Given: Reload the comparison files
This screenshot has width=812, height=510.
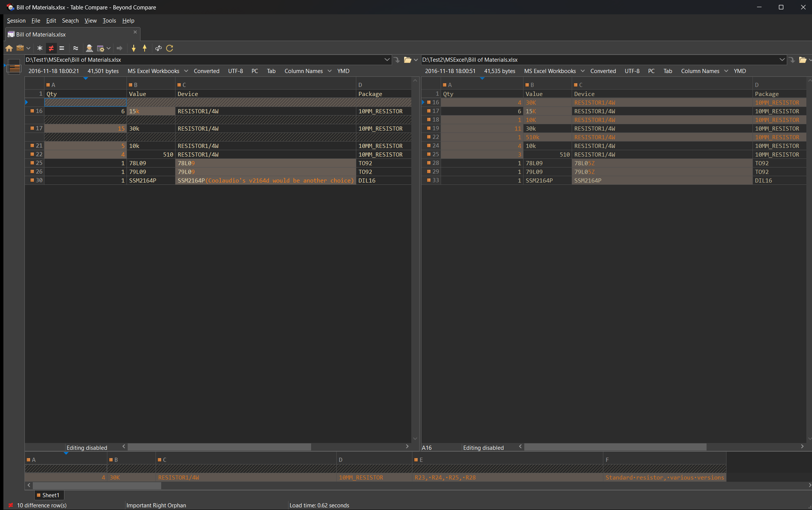Looking at the screenshot, I should click(169, 48).
